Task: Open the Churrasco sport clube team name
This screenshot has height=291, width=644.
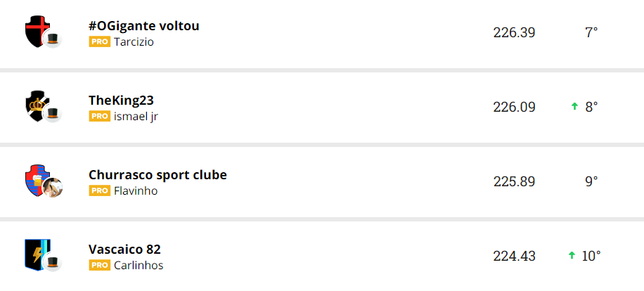Action: 157,174
